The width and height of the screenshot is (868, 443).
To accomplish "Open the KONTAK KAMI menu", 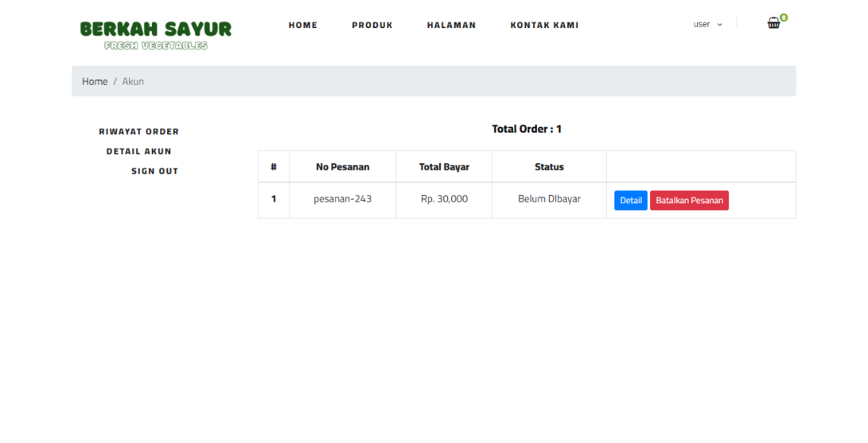I will coord(544,25).
